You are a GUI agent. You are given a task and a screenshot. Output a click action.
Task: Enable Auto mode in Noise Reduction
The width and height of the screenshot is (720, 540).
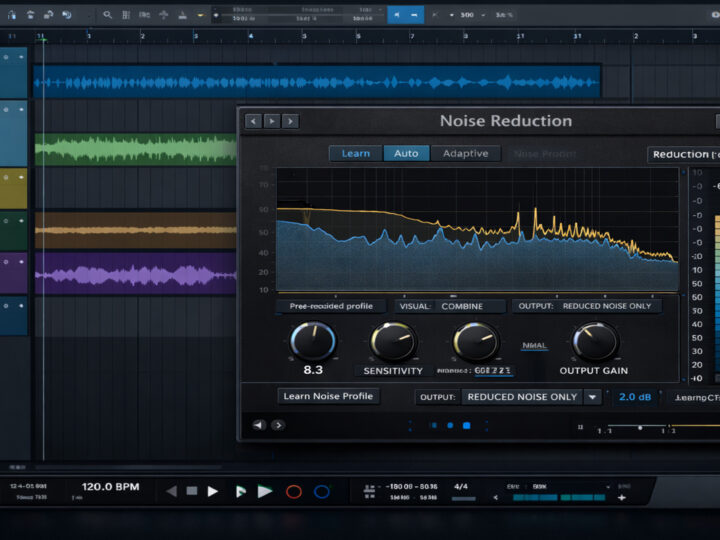[406, 153]
